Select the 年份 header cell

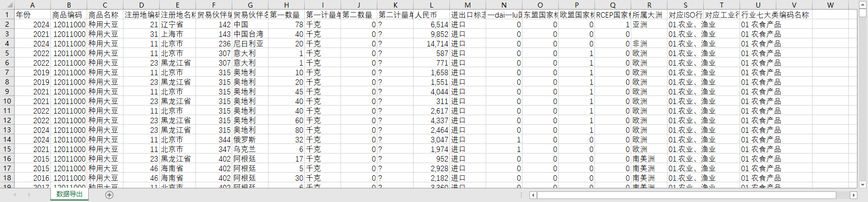click(x=33, y=15)
